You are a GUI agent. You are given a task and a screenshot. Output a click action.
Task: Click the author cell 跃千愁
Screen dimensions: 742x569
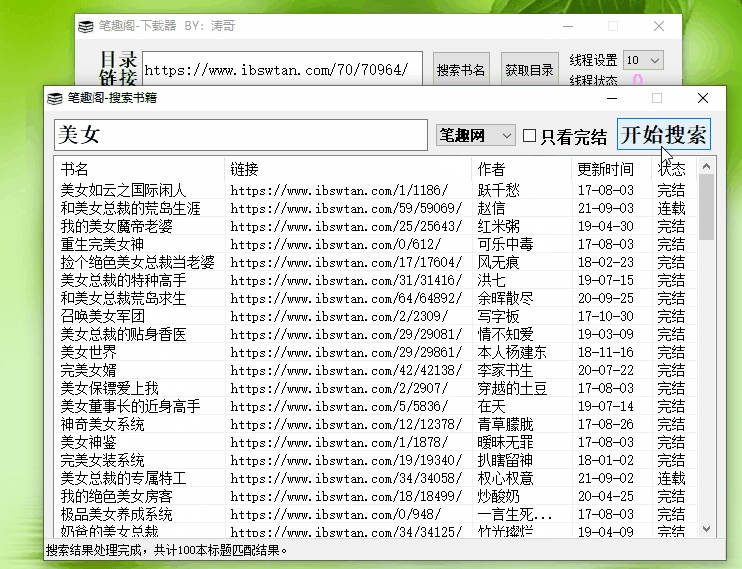click(x=498, y=190)
